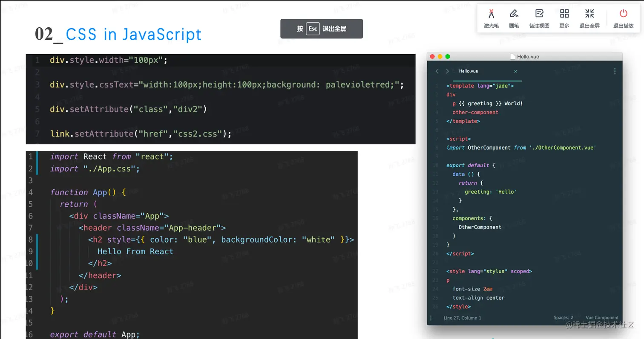
Task: Click the 'font-size 2em' line
Action: [x=472, y=289]
